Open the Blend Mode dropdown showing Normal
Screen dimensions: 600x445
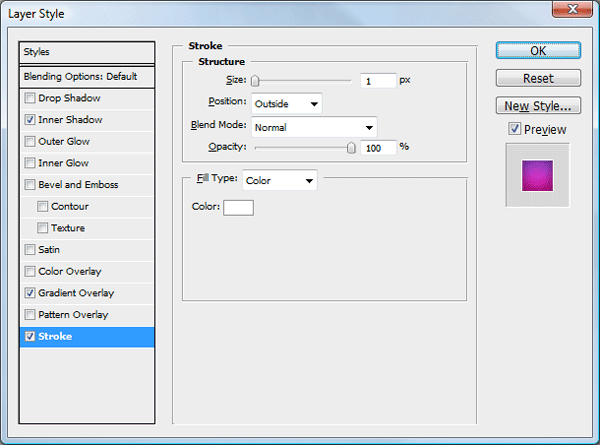click(314, 127)
